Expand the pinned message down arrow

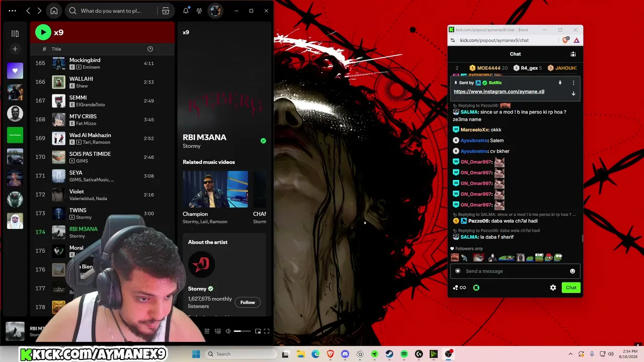(573, 94)
